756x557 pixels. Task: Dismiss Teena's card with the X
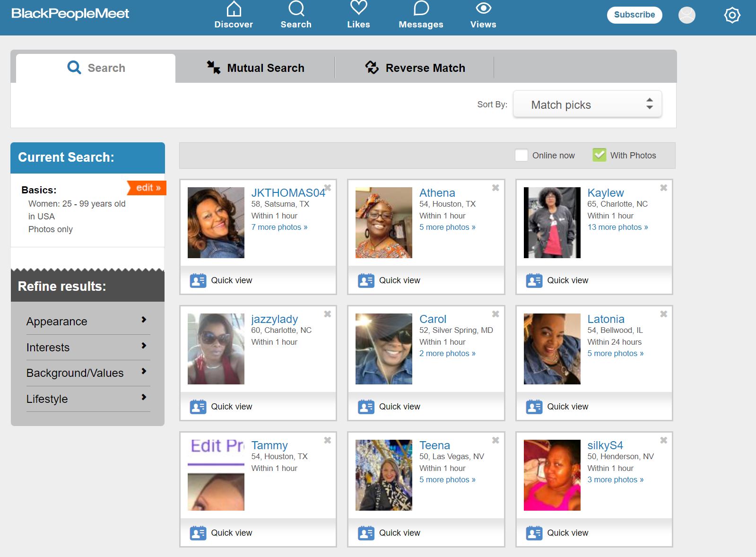[495, 440]
